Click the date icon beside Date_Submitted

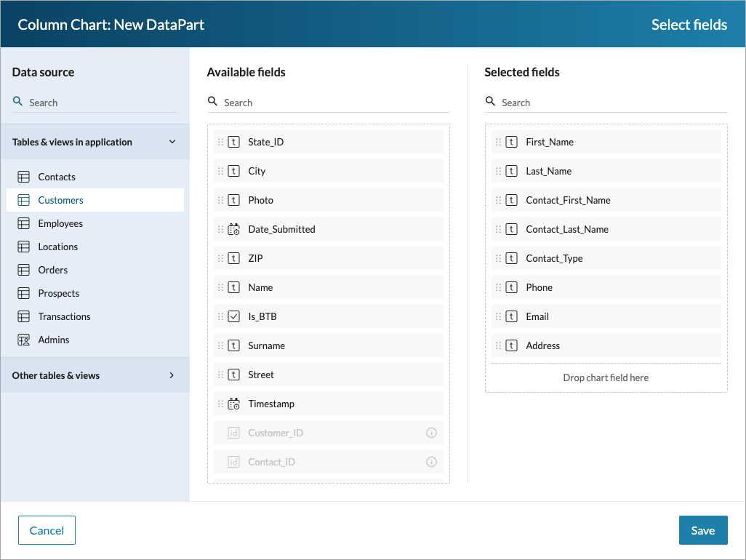click(x=233, y=229)
